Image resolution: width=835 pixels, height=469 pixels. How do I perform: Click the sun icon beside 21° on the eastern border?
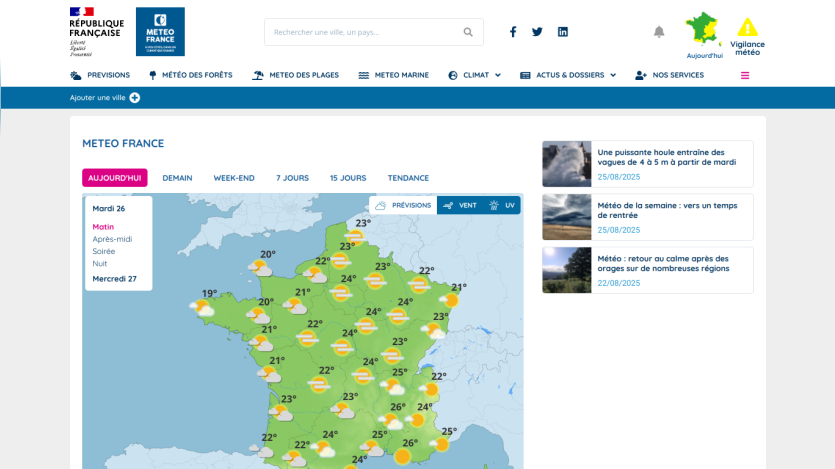tap(451, 301)
